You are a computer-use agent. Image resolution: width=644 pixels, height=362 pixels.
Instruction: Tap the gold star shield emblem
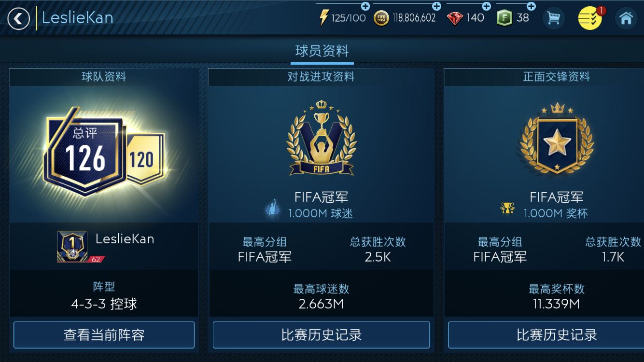[x=557, y=139]
